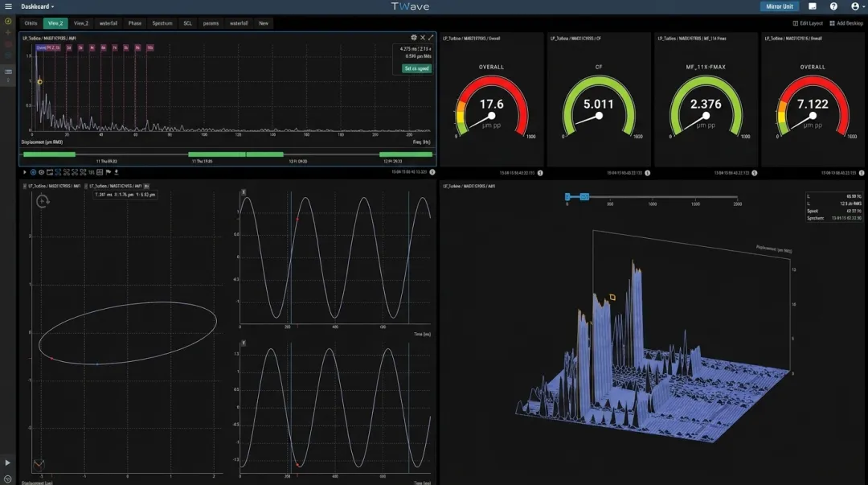Click the 7.122 gauge value
868x485 pixels.
point(813,105)
